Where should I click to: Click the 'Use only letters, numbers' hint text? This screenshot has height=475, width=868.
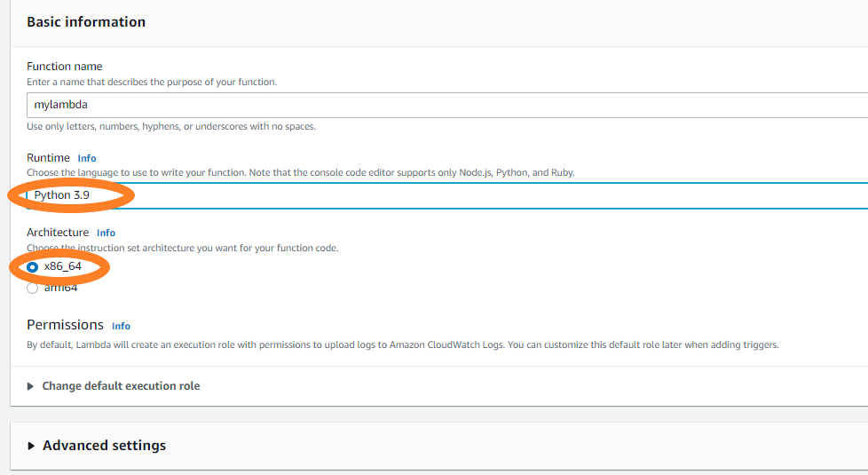click(x=171, y=126)
